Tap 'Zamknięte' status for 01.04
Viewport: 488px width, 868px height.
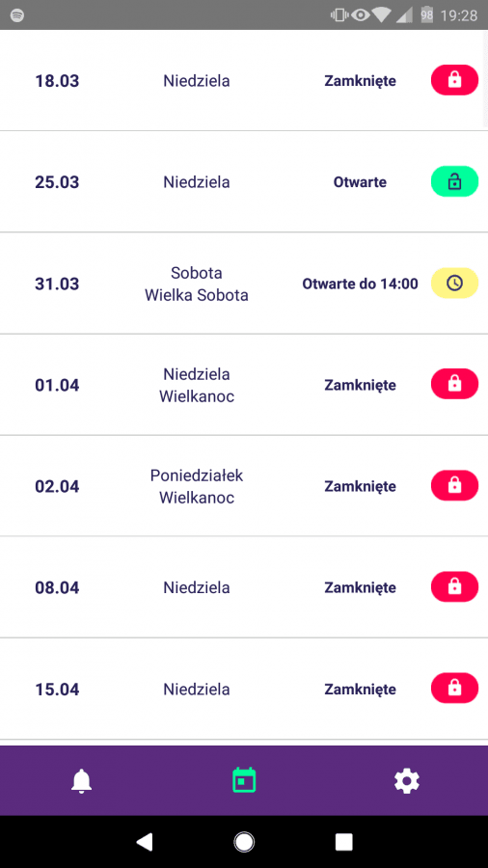click(360, 385)
